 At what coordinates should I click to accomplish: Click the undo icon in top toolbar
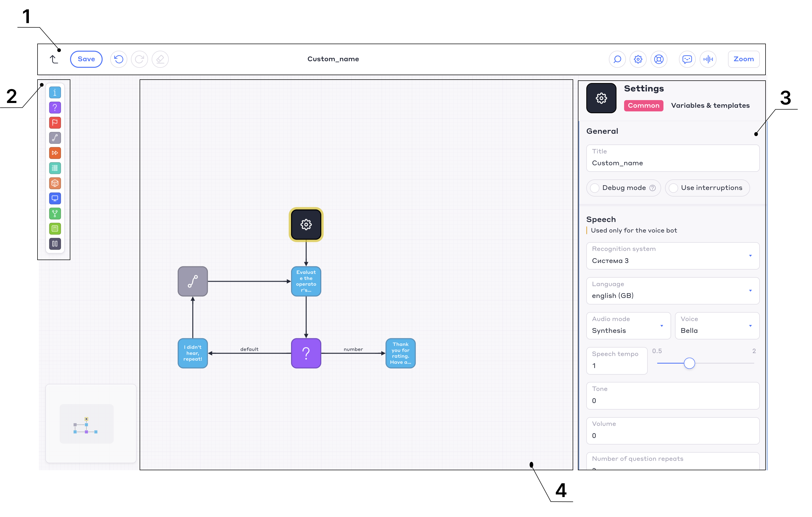coord(119,59)
